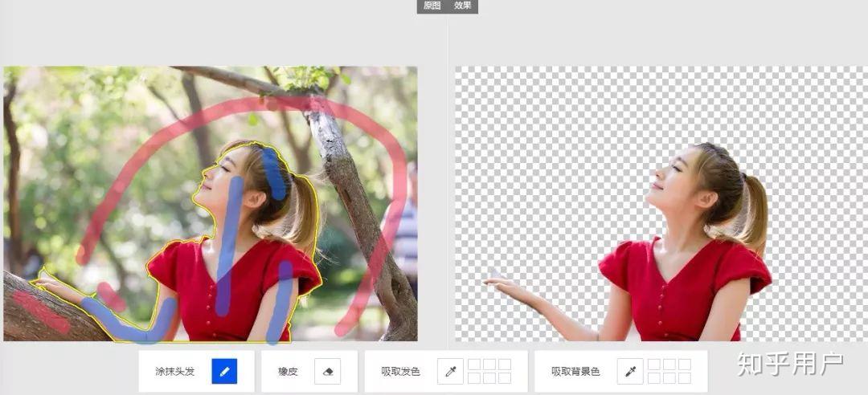Pick bottom-right hair color swatch slot
This screenshot has width=868, height=395.
coord(504,378)
